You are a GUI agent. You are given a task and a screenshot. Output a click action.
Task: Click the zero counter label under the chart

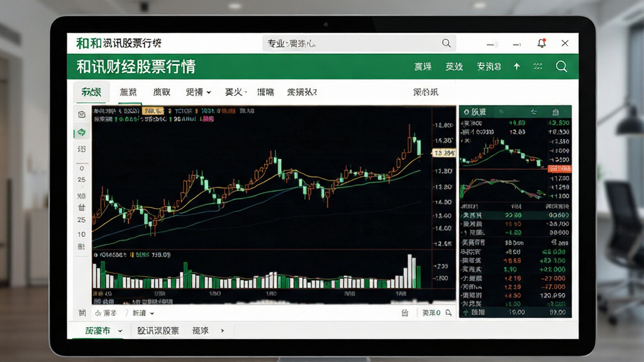tap(431, 313)
